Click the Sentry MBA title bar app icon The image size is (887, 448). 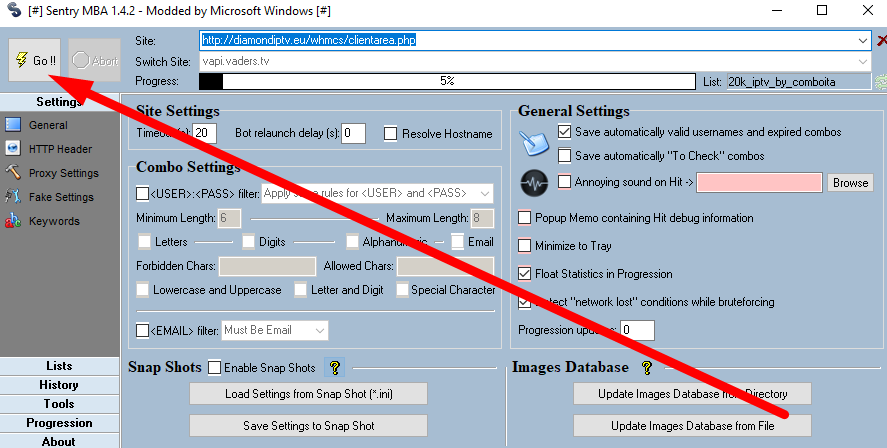[x=15, y=10]
